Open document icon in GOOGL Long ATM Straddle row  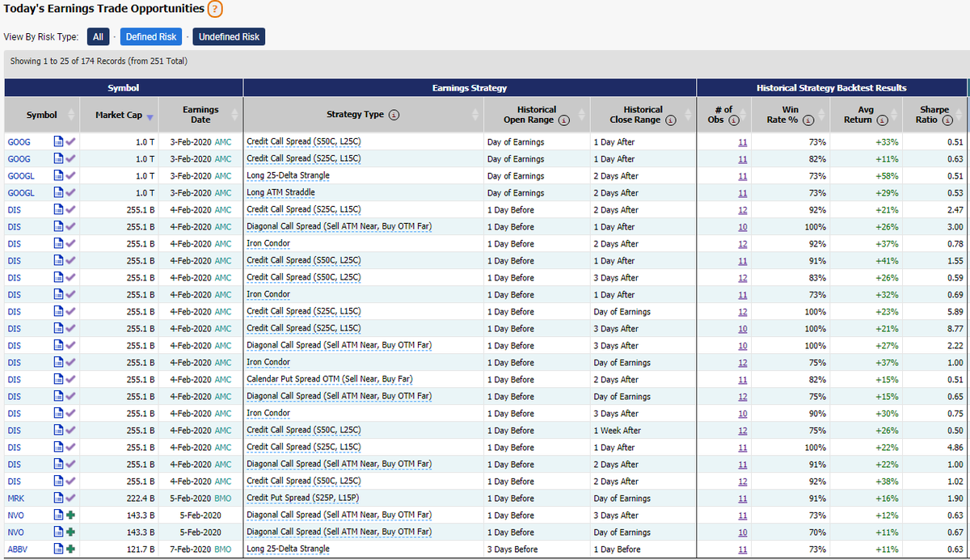point(58,193)
